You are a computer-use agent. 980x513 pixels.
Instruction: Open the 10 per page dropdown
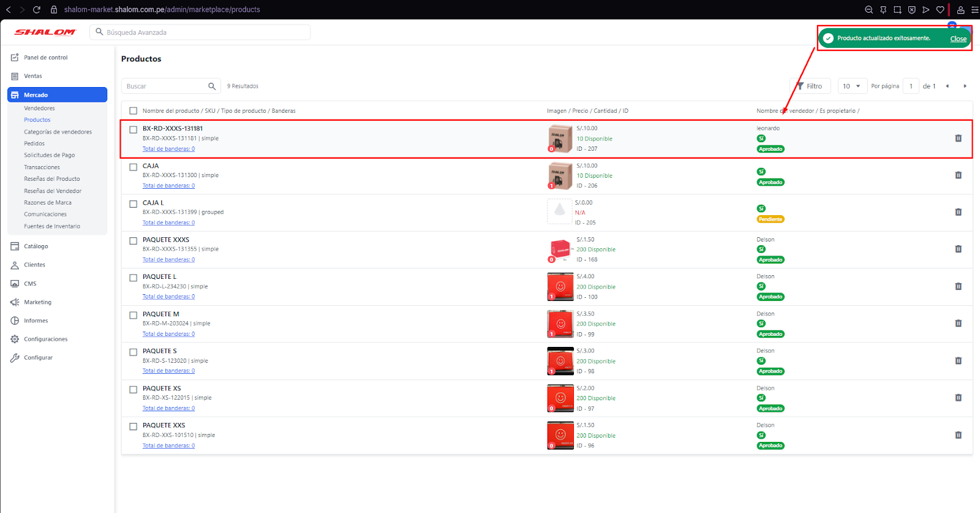(x=852, y=86)
